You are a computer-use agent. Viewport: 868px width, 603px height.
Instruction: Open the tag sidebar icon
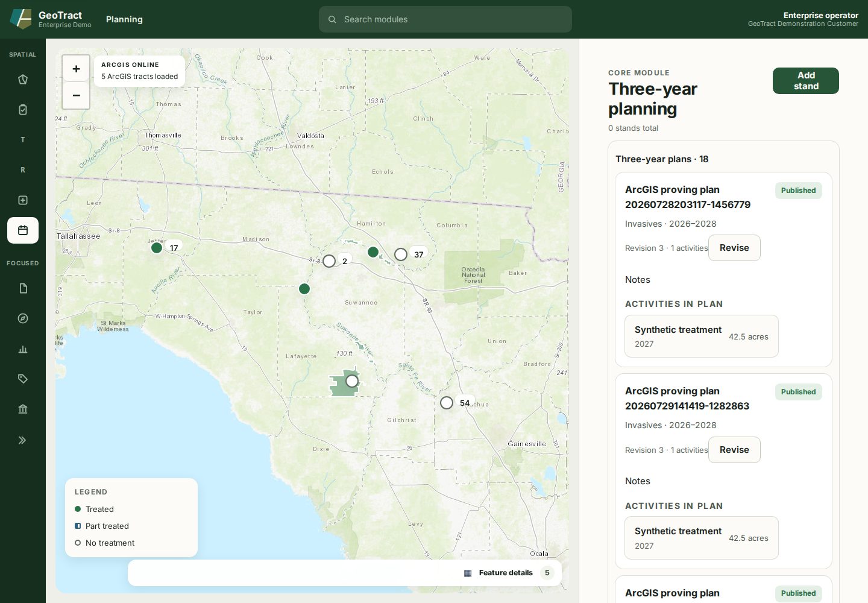[x=23, y=379]
